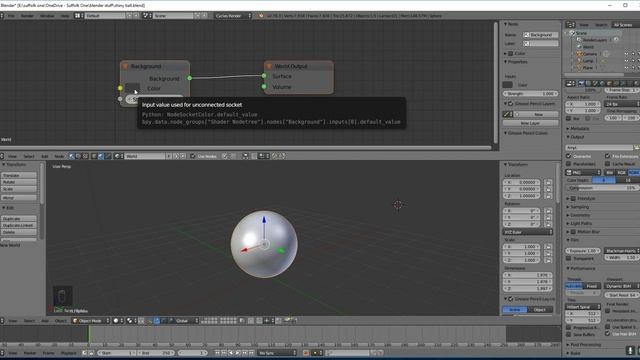Image resolution: width=640 pixels, height=360 pixels.
Task: Toggle Camera visibility eye in outliner
Action: click(x=627, y=53)
